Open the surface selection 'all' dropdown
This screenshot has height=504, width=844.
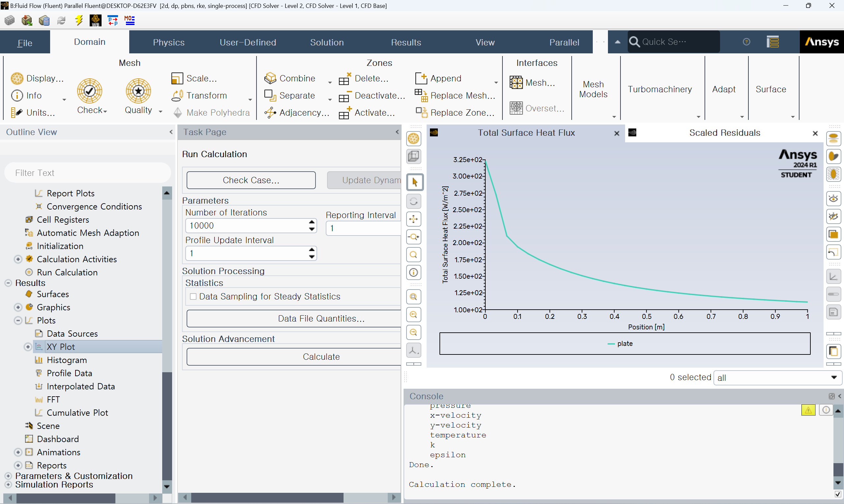pyautogui.click(x=777, y=378)
